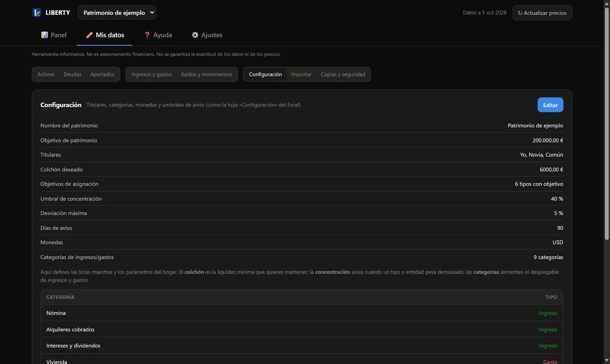Click the LIBERTY brand name
The image size is (610, 364).
click(58, 13)
